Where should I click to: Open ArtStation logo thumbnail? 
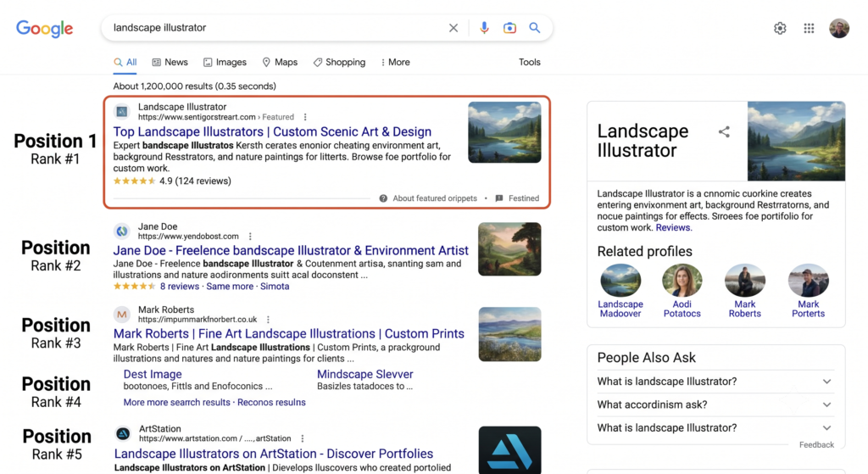click(x=509, y=449)
